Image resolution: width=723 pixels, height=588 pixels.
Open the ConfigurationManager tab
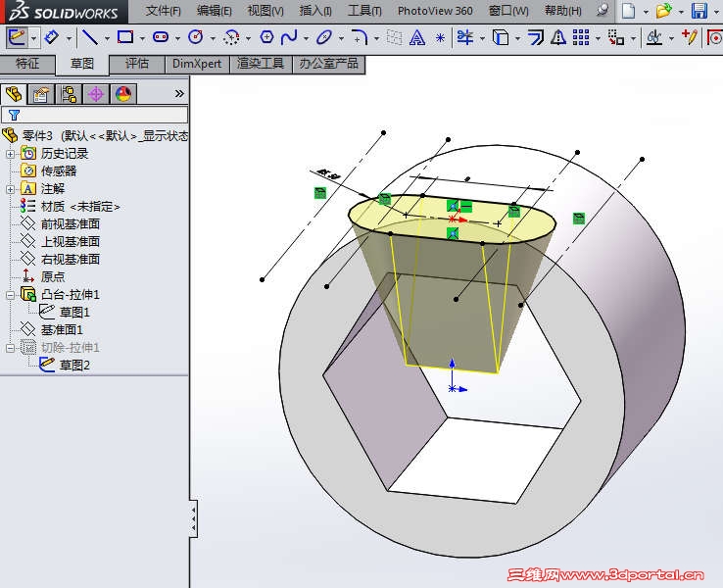(69, 94)
